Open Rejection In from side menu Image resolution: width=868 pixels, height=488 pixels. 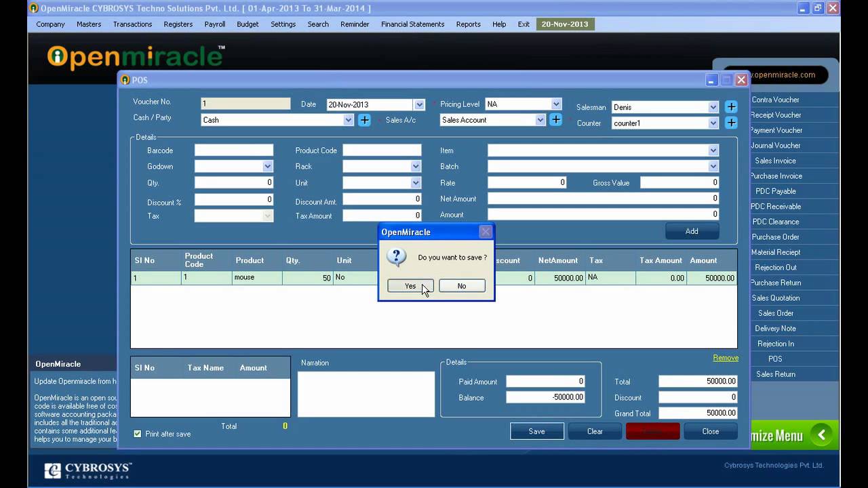click(775, 344)
